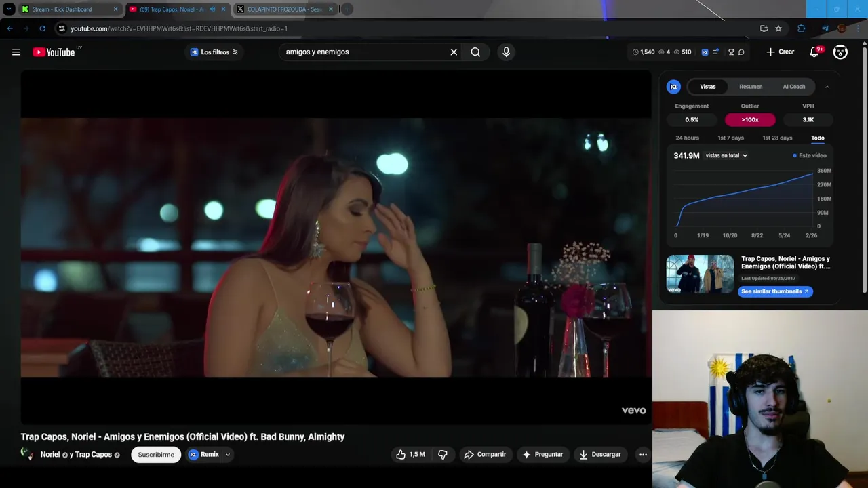The height and width of the screenshot is (488, 868).
Task: Go back with the browser back arrow
Action: click(9, 28)
